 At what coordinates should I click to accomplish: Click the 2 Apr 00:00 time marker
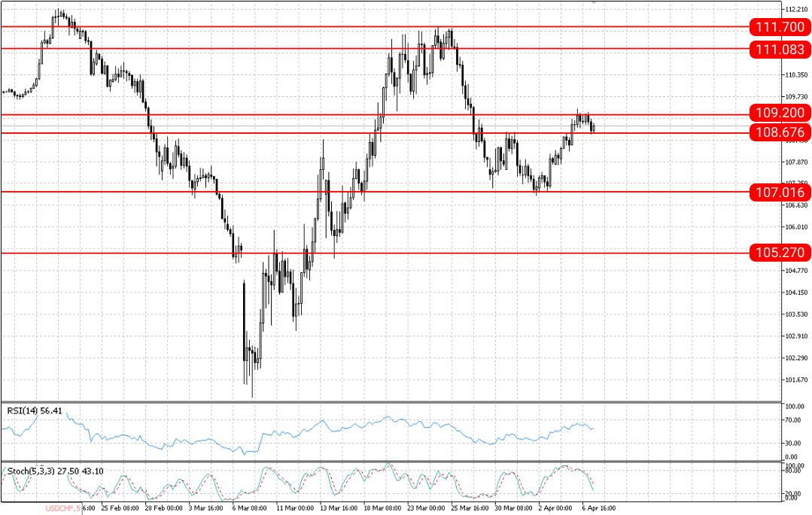tap(555, 508)
